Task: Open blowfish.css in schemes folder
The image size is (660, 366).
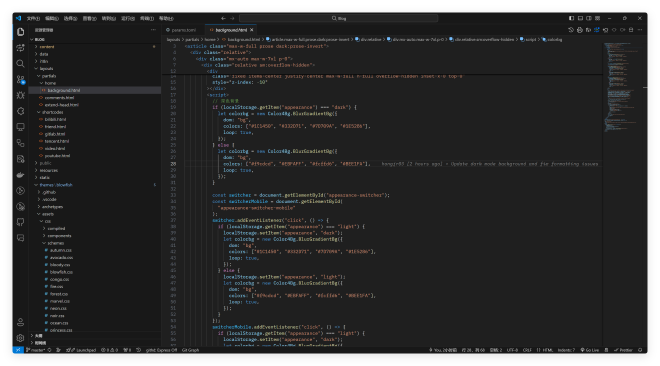Action: point(95,272)
